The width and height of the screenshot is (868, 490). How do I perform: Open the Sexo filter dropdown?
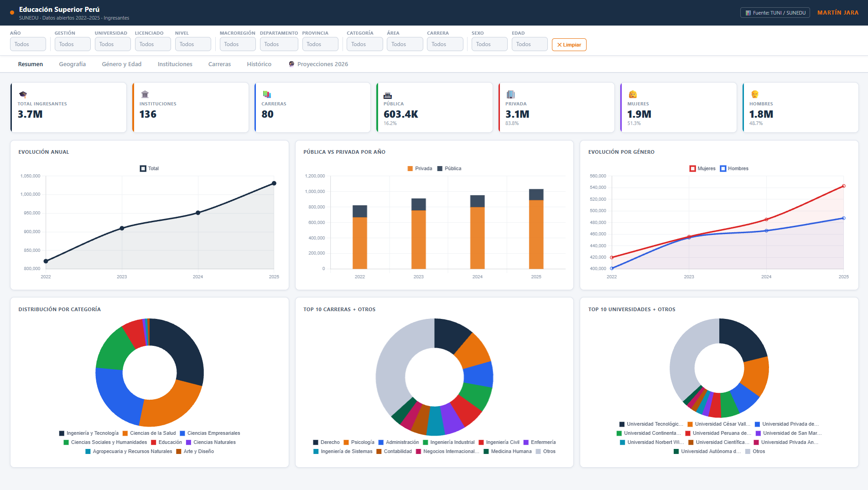click(x=489, y=44)
